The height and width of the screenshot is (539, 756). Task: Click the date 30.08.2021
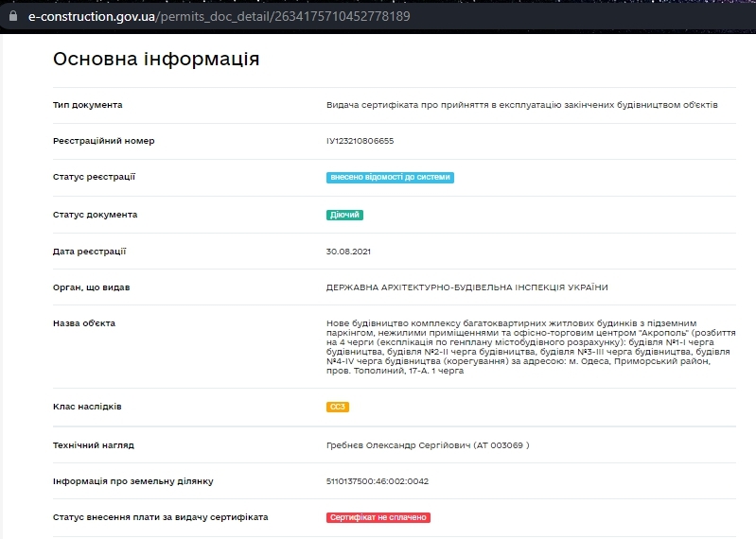[348, 252]
